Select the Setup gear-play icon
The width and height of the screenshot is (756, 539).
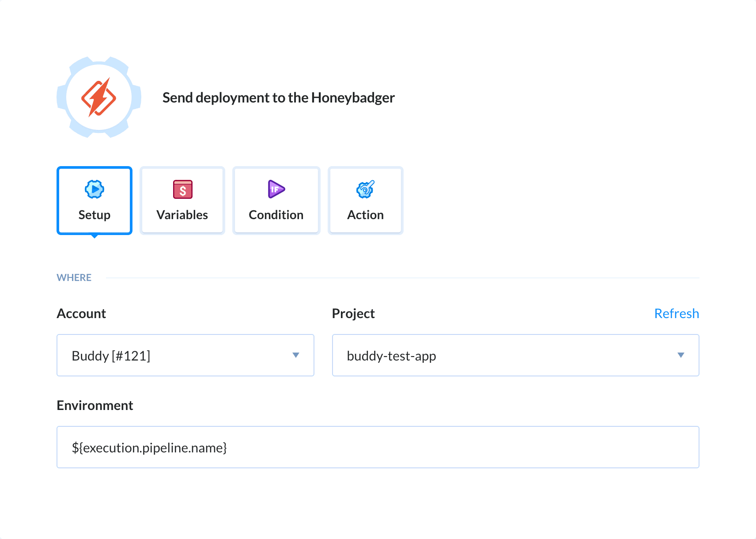click(94, 189)
